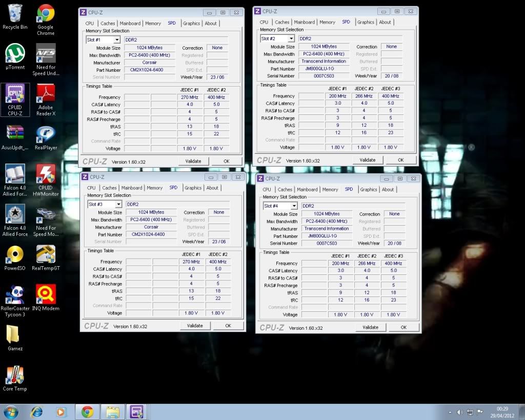Open the Graphics tab in the Slot #3 window
The image size is (525, 420).
(193, 188)
